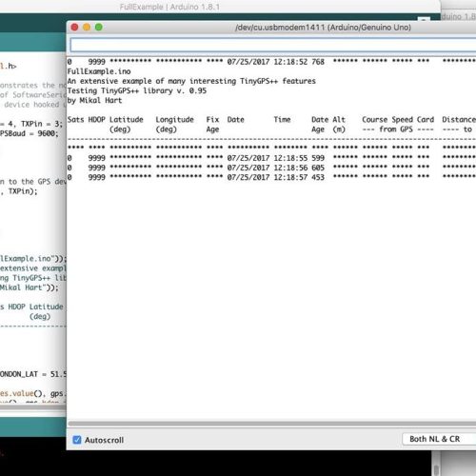Click the 'Distance' column header

tap(459, 120)
